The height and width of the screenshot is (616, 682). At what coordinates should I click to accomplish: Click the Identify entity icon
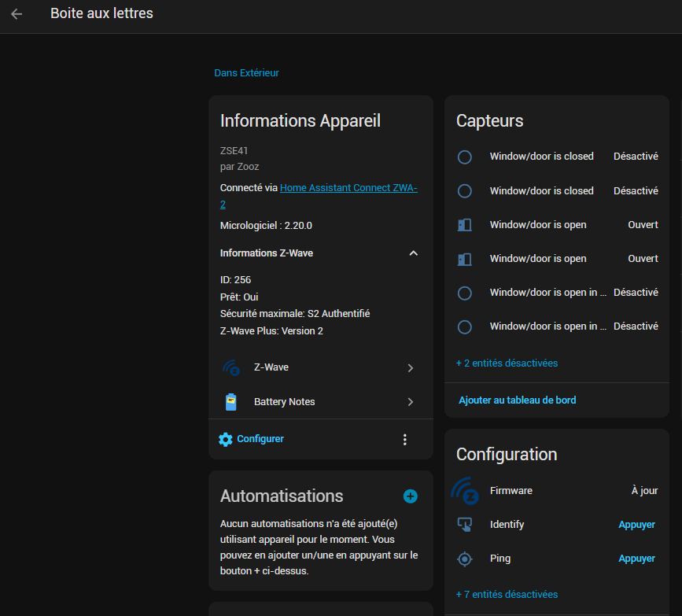(x=465, y=525)
